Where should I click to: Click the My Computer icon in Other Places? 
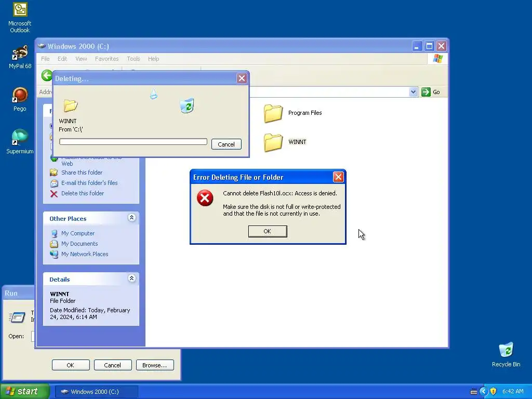(x=54, y=234)
